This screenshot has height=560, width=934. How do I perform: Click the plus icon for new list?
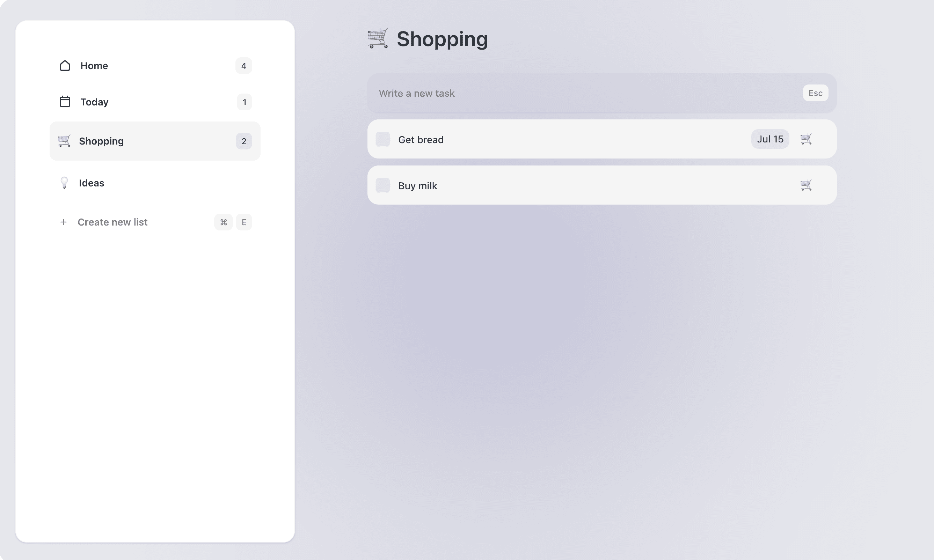[64, 222]
